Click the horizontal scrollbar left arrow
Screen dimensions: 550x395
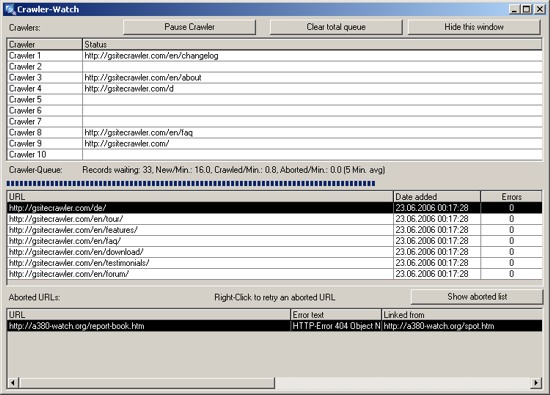point(13,383)
